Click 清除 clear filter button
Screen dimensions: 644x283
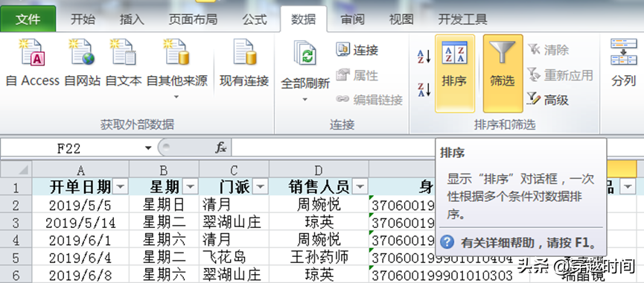(548, 50)
